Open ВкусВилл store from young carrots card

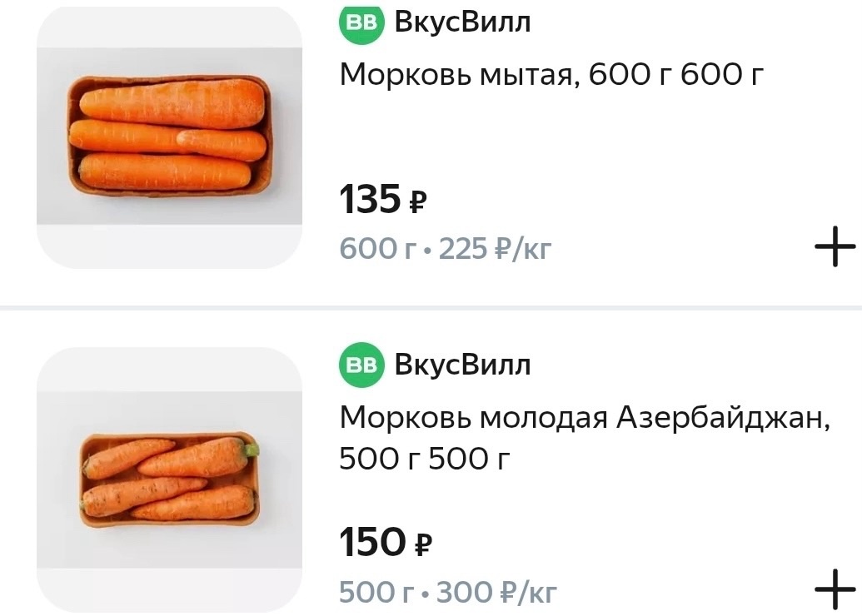tap(462, 365)
